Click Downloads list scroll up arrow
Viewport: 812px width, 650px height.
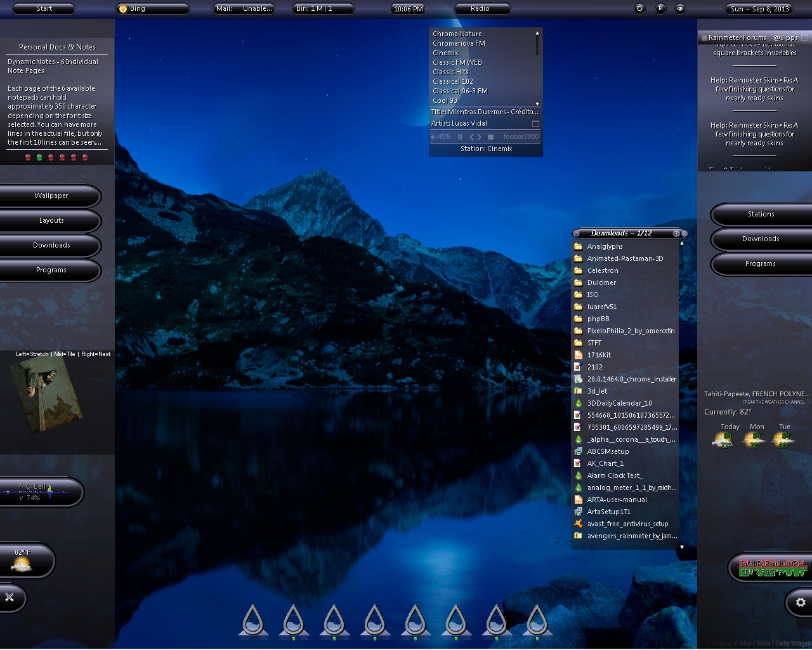682,243
